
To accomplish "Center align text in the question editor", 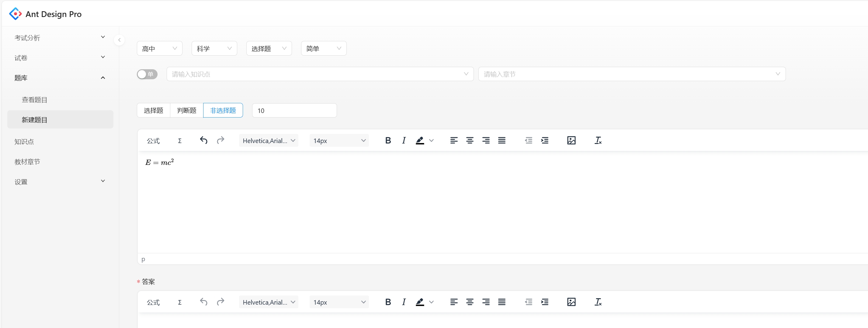I will click(470, 140).
